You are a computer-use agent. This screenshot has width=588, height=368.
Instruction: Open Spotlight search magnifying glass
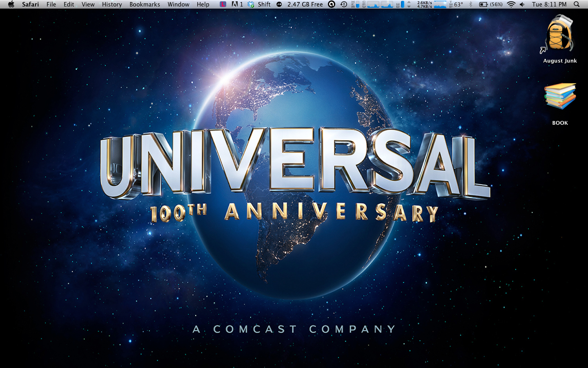pyautogui.click(x=577, y=4)
